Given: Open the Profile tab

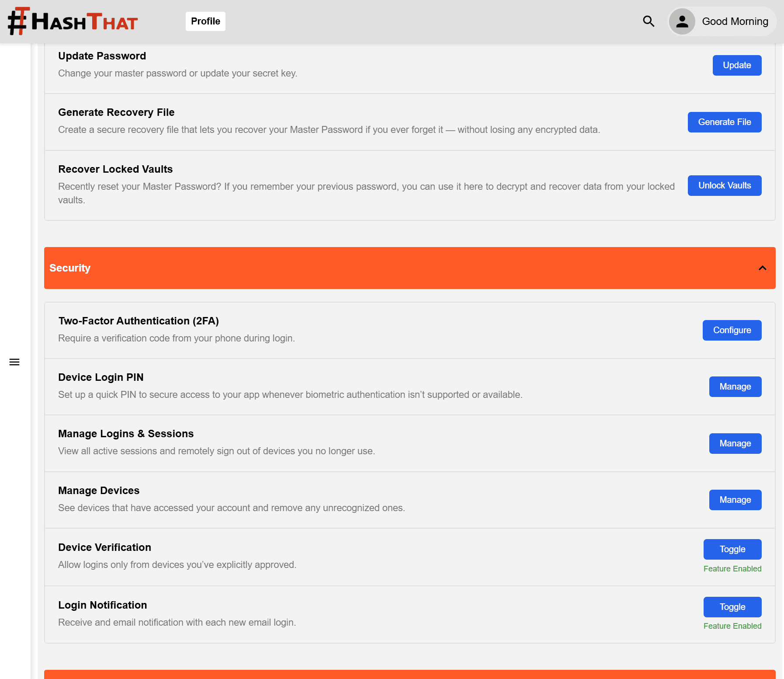Looking at the screenshot, I should click(x=205, y=21).
